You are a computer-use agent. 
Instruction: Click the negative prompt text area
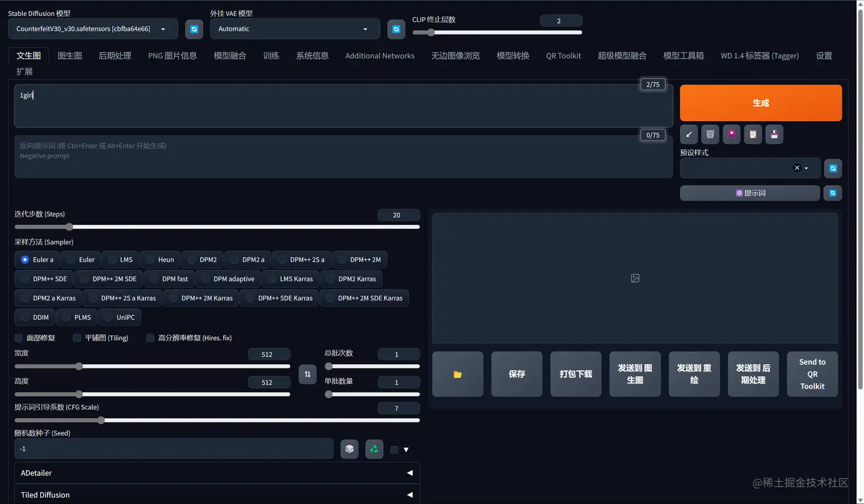[x=343, y=157]
